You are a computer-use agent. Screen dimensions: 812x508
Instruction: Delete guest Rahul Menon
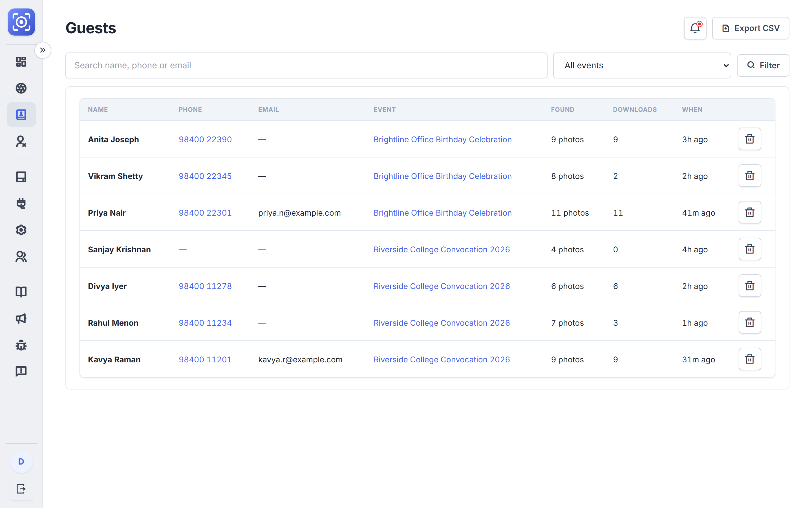[750, 323]
